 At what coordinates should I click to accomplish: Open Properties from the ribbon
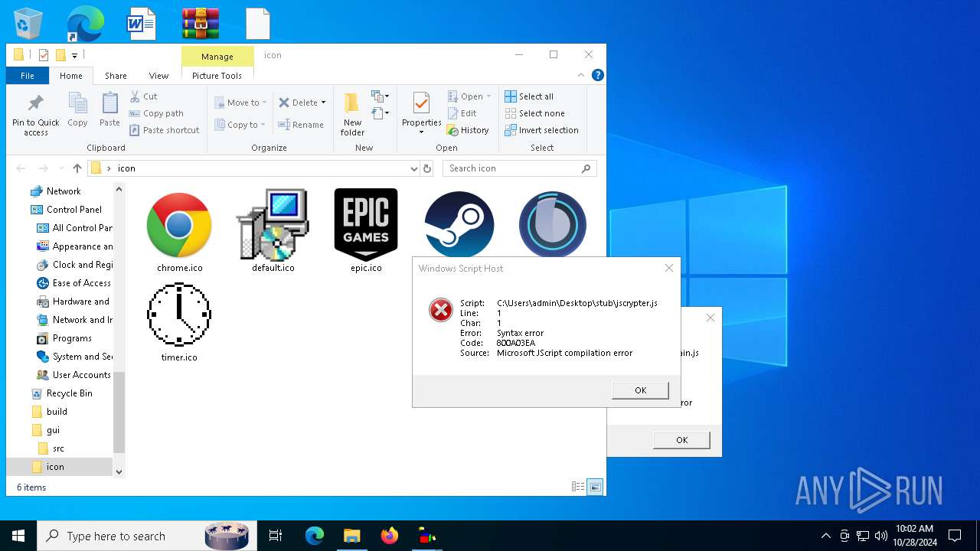(x=422, y=113)
